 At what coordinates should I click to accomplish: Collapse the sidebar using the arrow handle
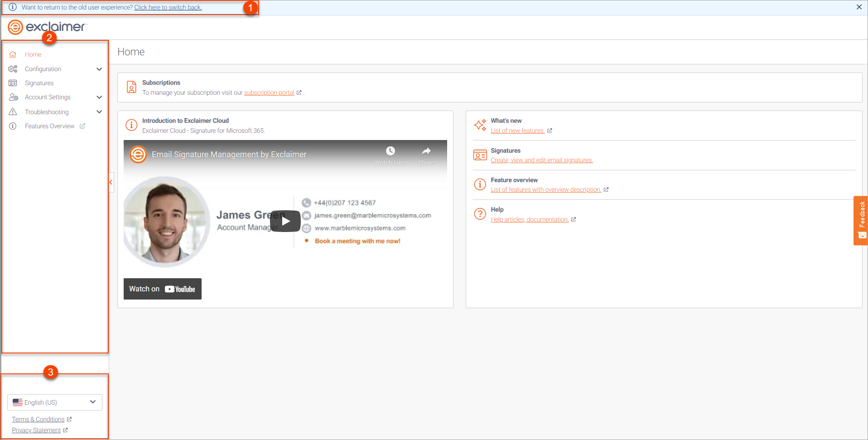point(111,182)
